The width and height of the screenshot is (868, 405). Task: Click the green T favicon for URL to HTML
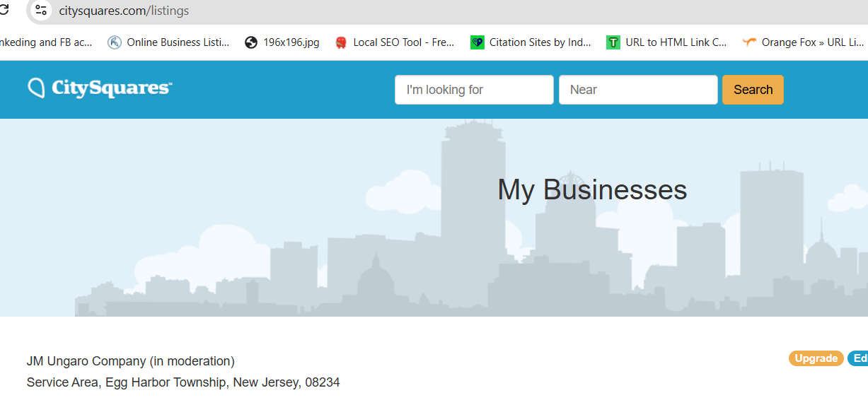point(613,42)
